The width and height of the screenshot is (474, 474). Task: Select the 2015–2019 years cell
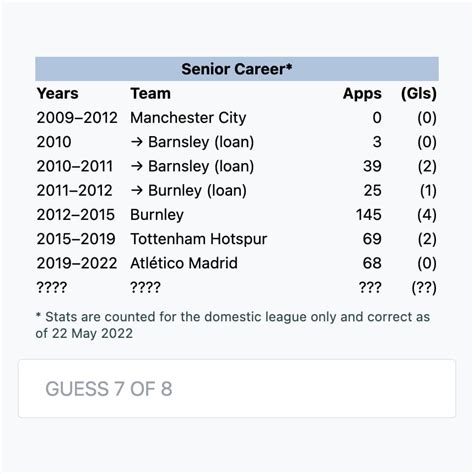coord(76,239)
